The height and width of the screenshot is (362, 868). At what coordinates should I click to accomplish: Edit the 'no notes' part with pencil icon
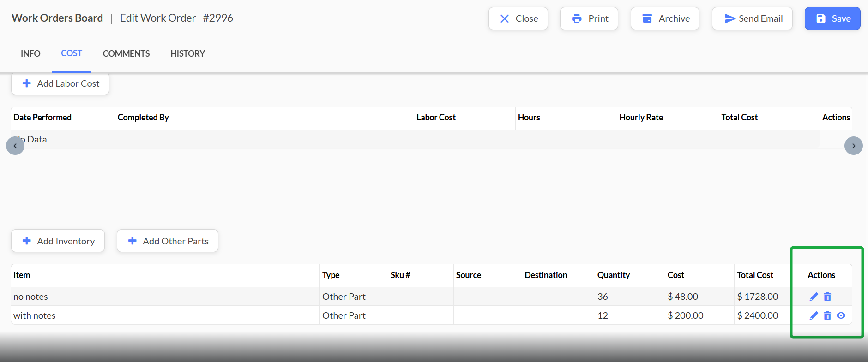(814, 297)
